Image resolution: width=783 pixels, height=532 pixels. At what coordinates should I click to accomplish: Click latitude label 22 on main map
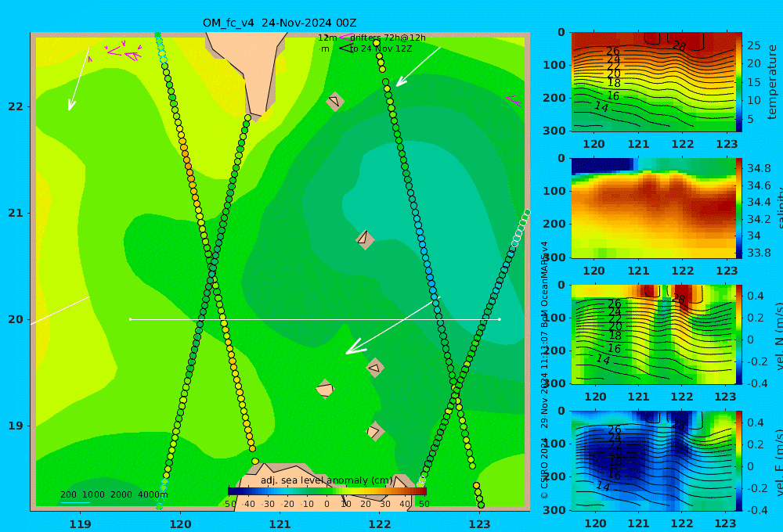16,106
